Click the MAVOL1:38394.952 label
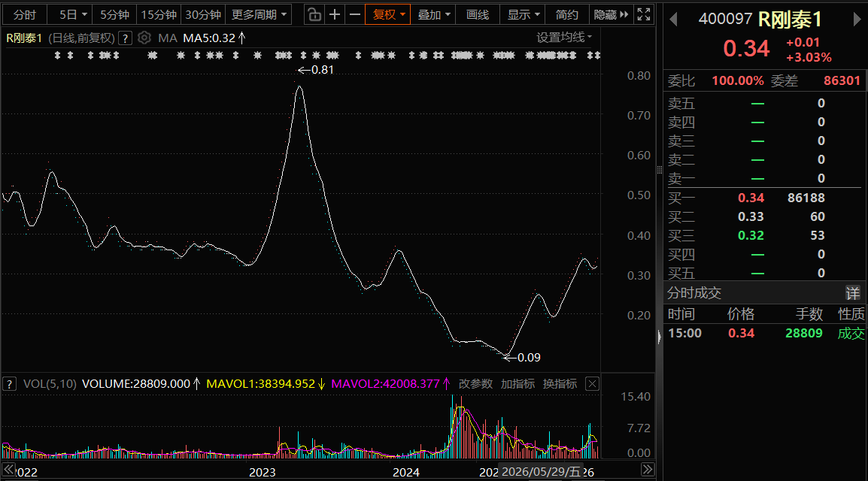This screenshot has height=481, width=868. [260, 384]
